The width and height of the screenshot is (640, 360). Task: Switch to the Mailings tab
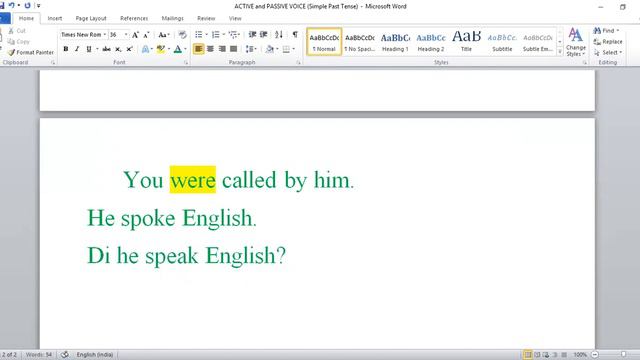[172, 18]
